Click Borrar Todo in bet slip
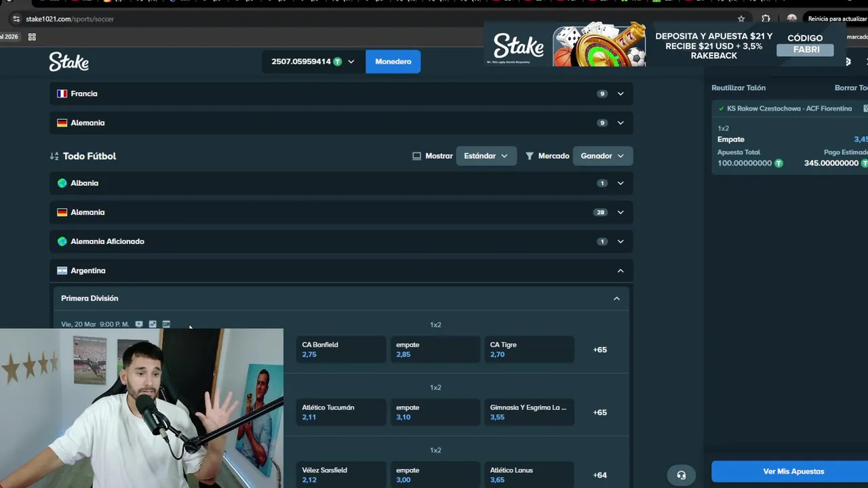The width and height of the screenshot is (868, 488). point(851,87)
